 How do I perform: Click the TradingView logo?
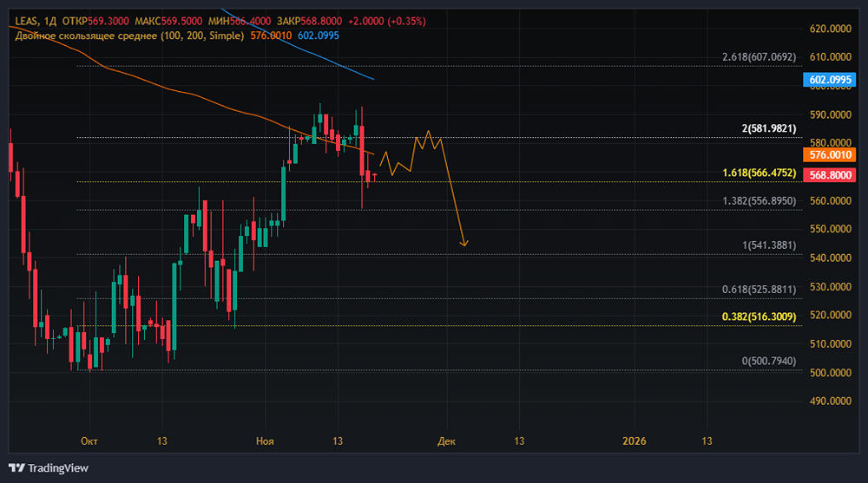(49, 468)
